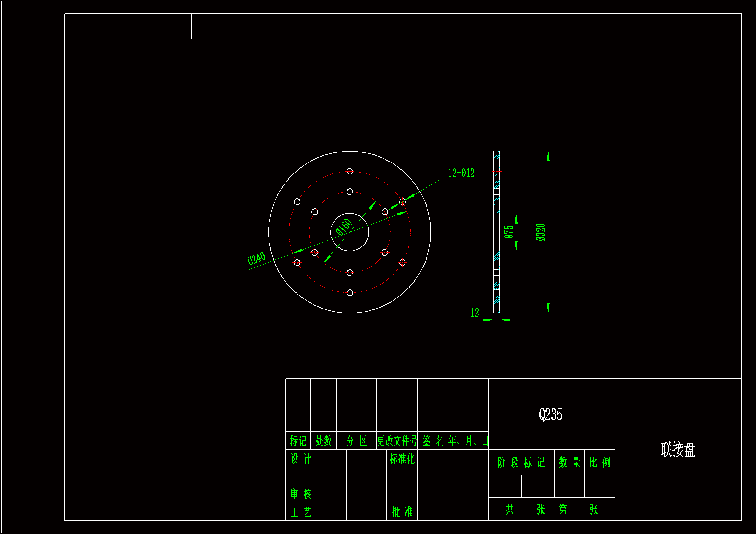Select the 设计 label in title block

coord(300,458)
